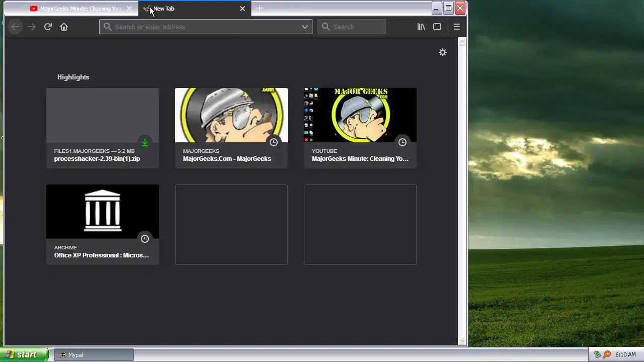Image resolution: width=644 pixels, height=362 pixels.
Task: Focus the Search or enter address field
Action: coord(206,27)
